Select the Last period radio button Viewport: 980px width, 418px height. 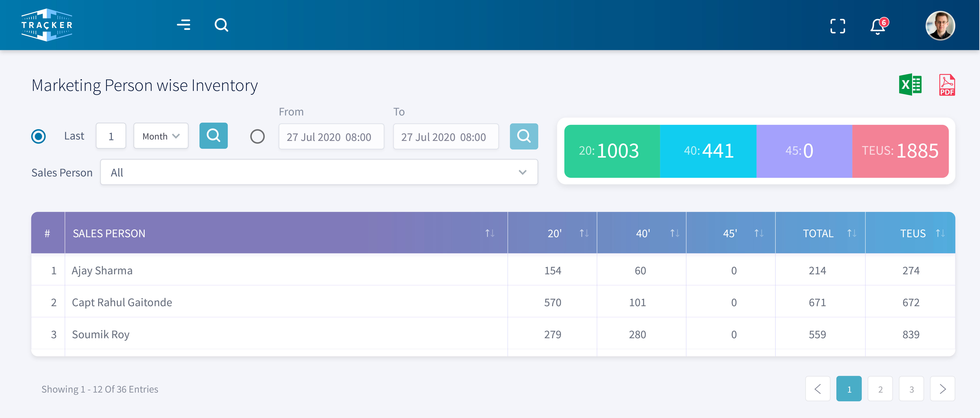(x=38, y=136)
